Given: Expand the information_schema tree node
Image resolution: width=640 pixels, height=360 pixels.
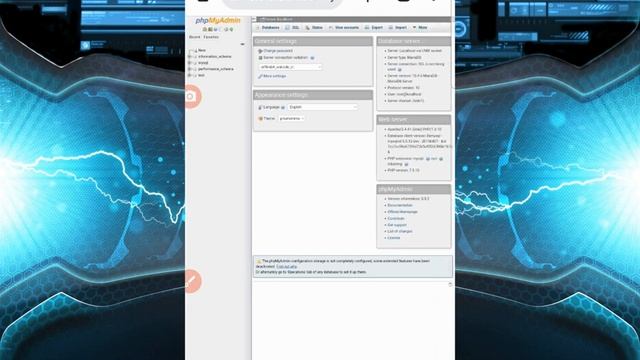Looking at the screenshot, I should [189, 57].
